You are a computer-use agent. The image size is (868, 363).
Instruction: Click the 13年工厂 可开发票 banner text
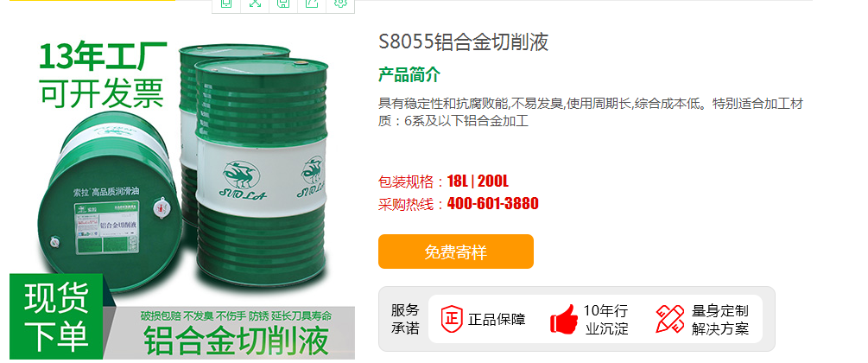103,76
